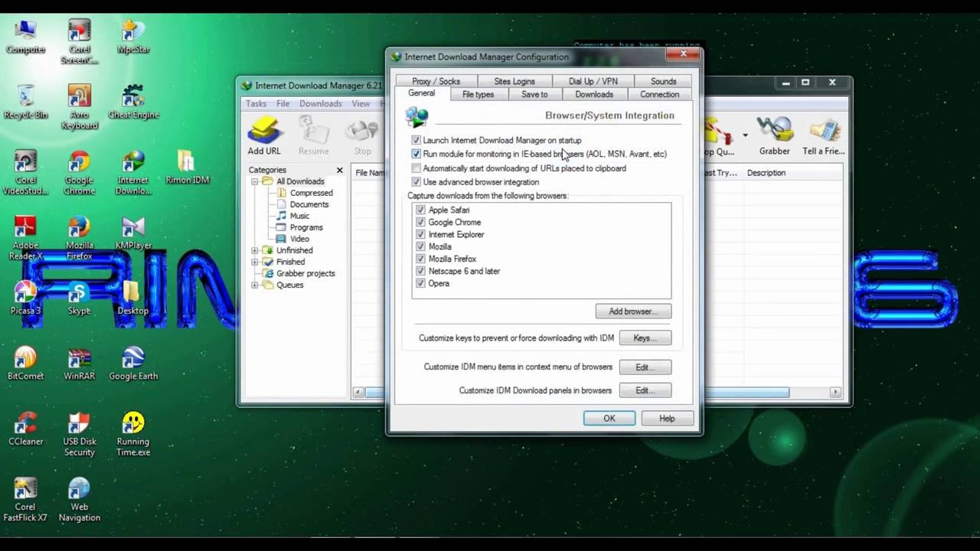
Task: Open the Recycle Bin desktop icon
Action: 25,101
